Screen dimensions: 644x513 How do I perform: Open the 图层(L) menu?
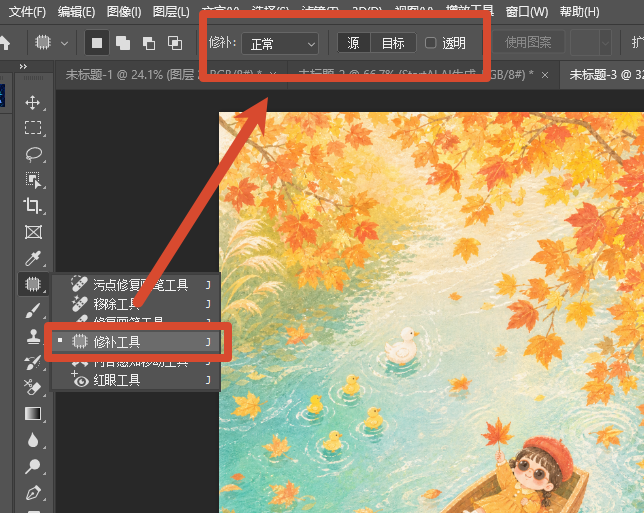(x=171, y=12)
